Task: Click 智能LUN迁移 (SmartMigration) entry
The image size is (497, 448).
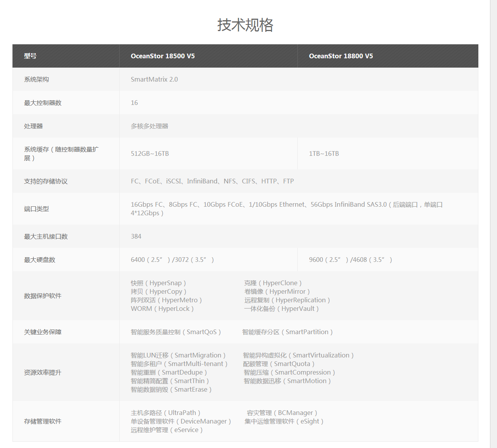Action: pos(178,355)
